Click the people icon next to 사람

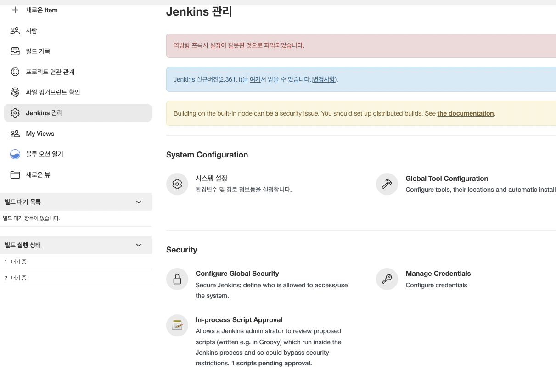pos(15,31)
